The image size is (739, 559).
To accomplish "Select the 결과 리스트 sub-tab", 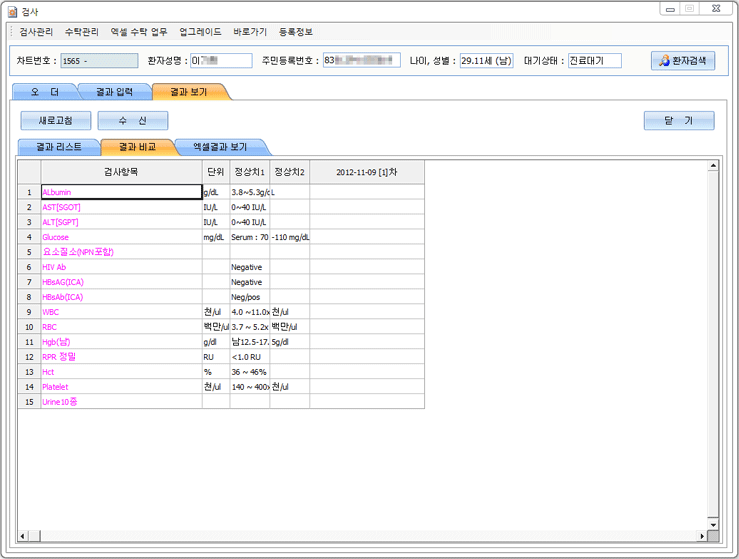I will 58,147.
